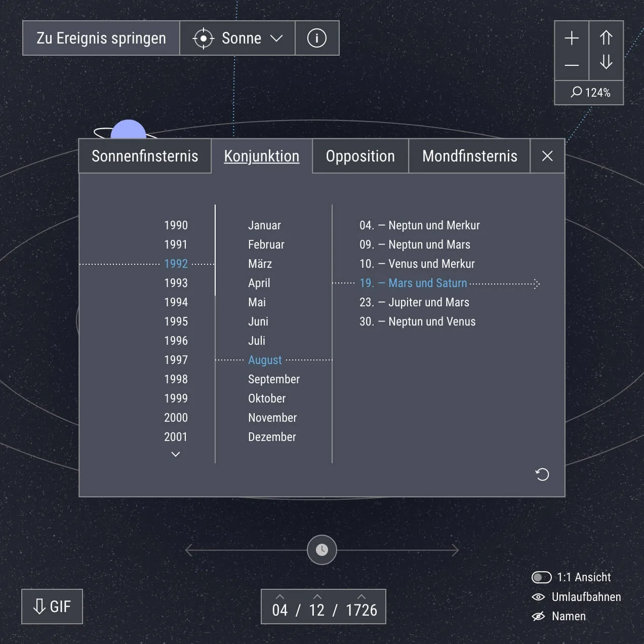
Task: Close the event panel with X
Action: [x=547, y=156]
